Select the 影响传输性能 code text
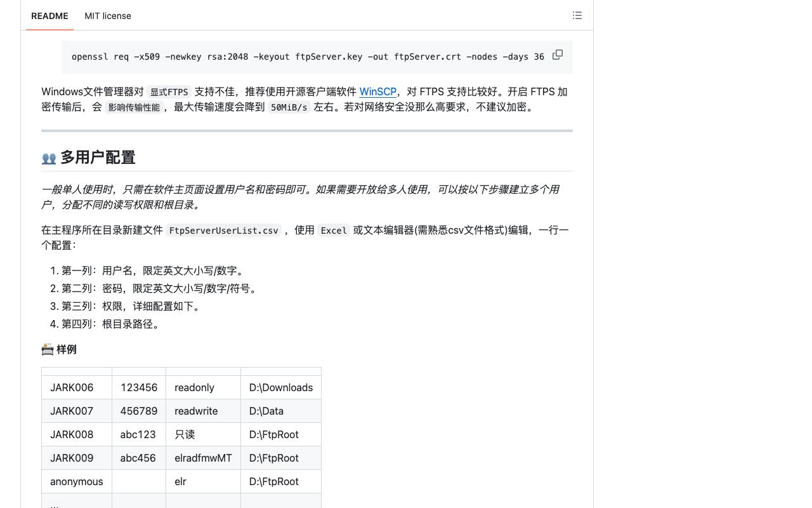The image size is (812, 508). pyautogui.click(x=134, y=107)
